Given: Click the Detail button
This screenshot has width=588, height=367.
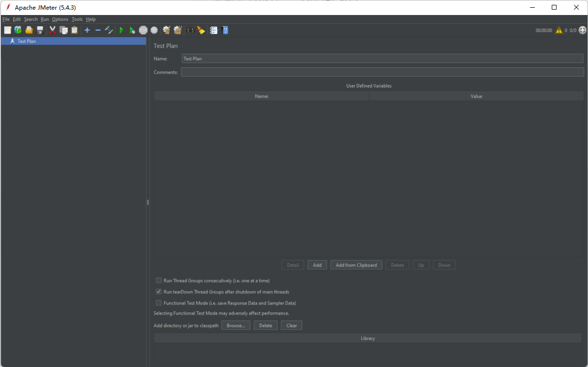Looking at the screenshot, I should (293, 265).
